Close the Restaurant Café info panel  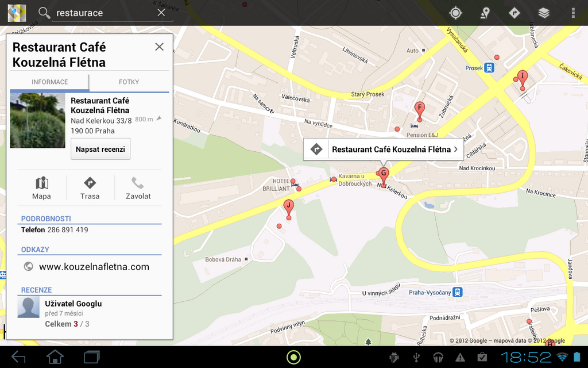(159, 47)
